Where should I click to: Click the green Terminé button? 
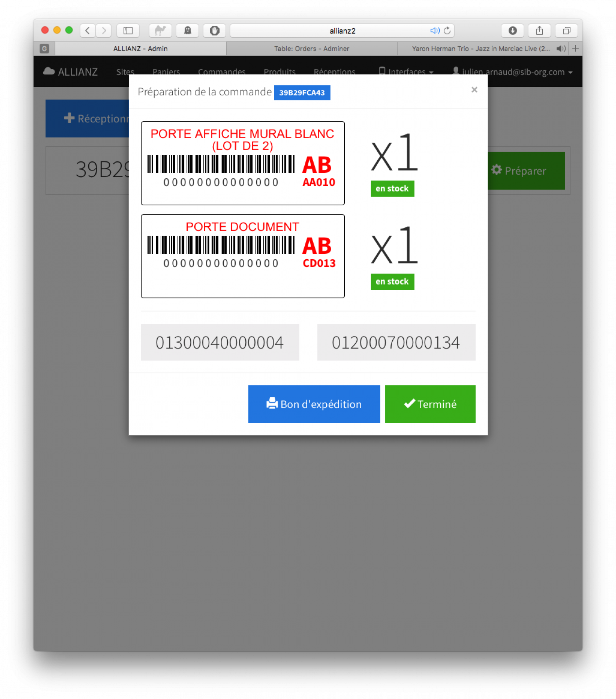coord(430,404)
